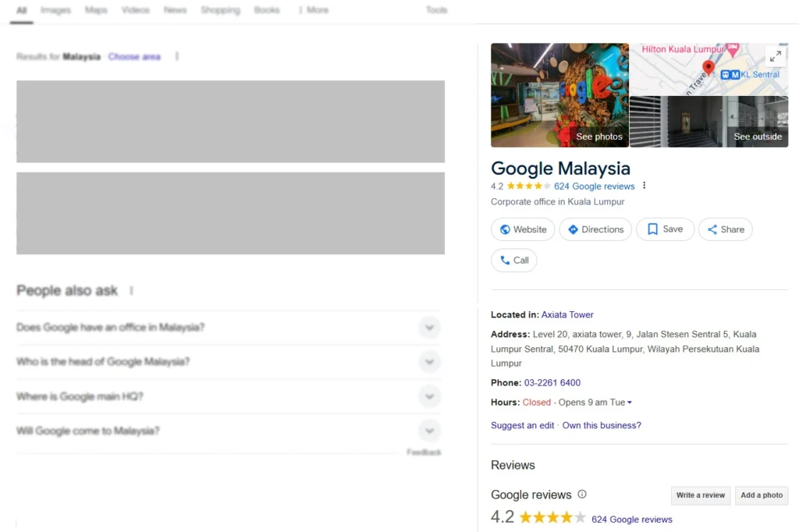The height and width of the screenshot is (532, 799).
Task: Open the three-dot menu beside Choose area
Action: [x=177, y=57]
